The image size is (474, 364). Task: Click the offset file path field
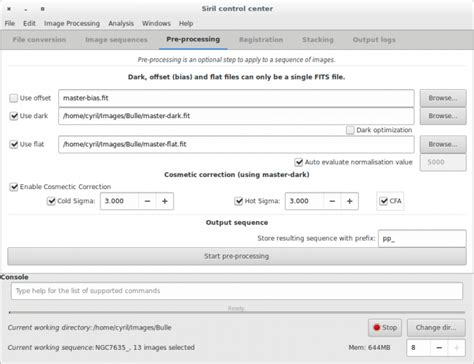236,98
